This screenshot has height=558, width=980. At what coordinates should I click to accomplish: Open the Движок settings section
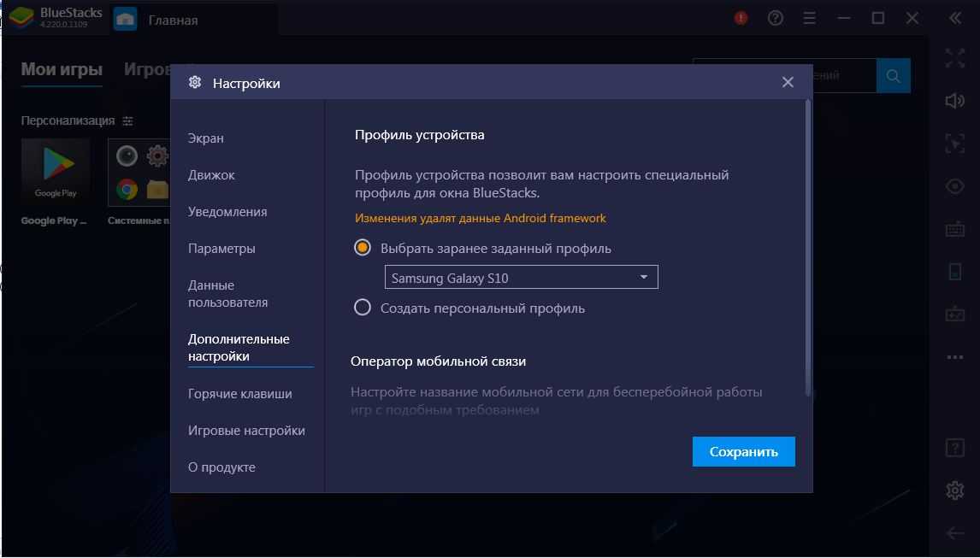(211, 175)
